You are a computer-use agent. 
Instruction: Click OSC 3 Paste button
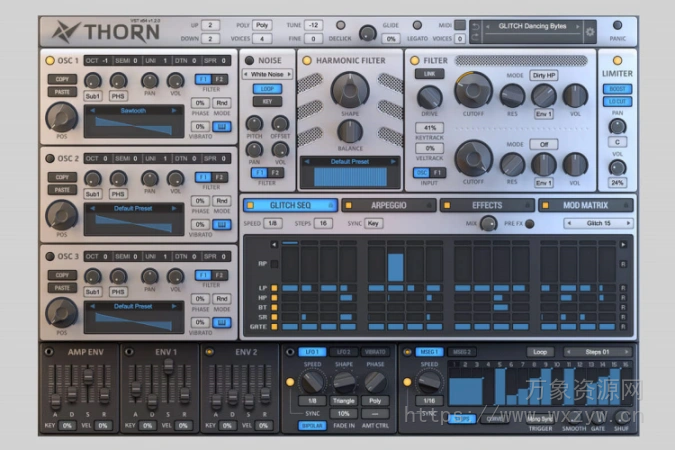click(x=62, y=288)
